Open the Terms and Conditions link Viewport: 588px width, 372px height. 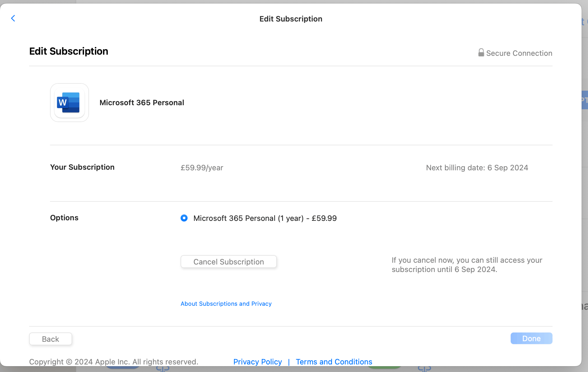click(334, 362)
